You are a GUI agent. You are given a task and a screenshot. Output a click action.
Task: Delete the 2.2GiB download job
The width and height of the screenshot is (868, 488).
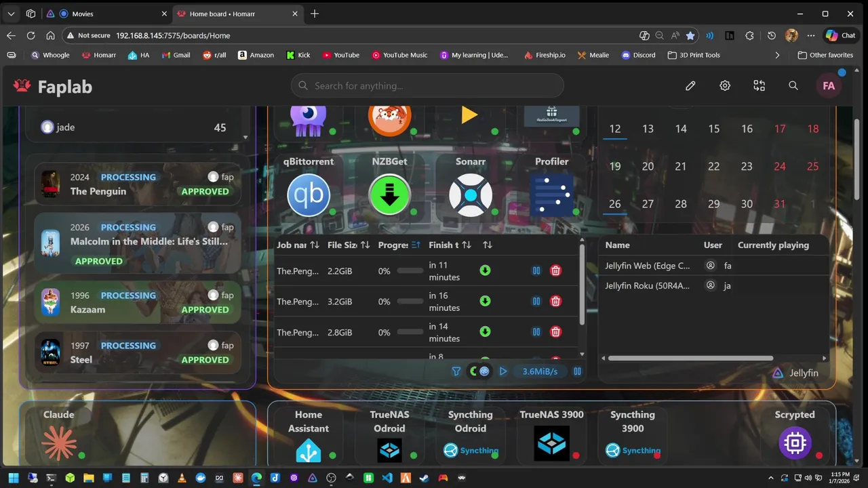(x=555, y=270)
